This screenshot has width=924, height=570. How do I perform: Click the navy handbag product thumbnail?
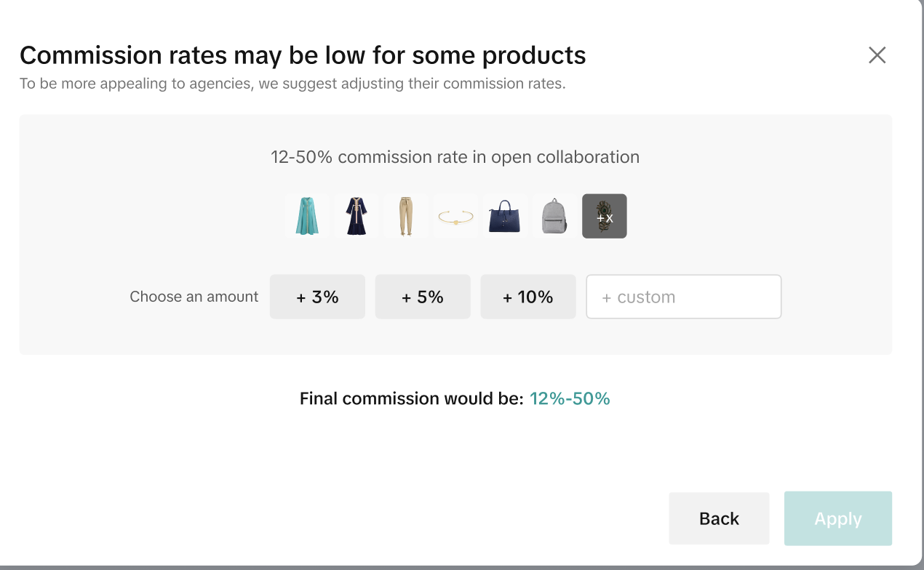tap(505, 216)
